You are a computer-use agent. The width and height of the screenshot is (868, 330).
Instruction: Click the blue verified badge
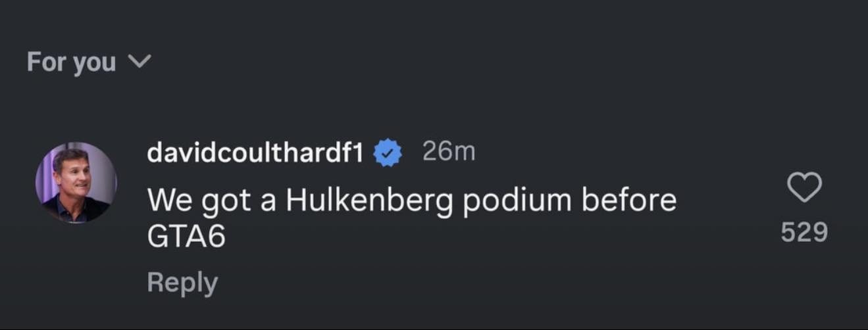coord(388,153)
